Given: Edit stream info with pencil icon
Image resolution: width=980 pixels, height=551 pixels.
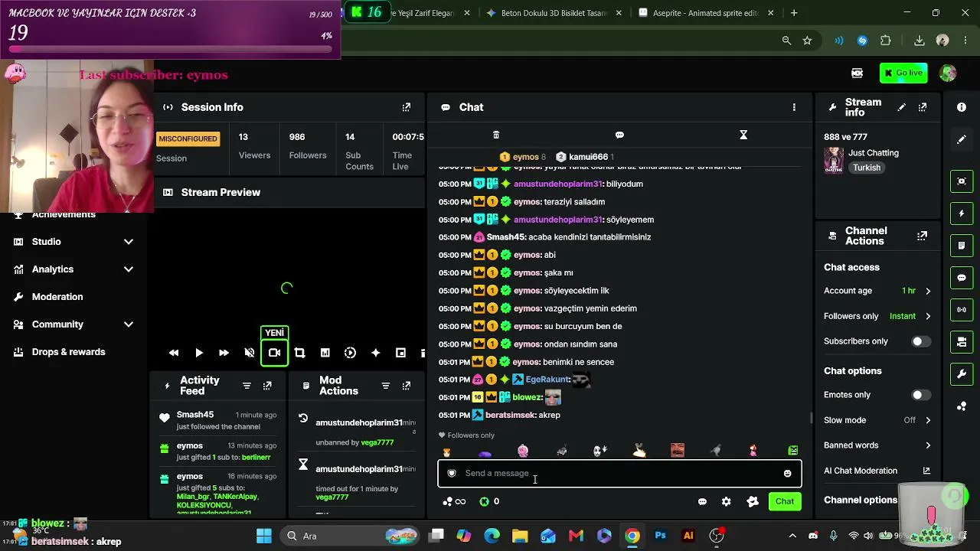Looking at the screenshot, I should tap(902, 107).
